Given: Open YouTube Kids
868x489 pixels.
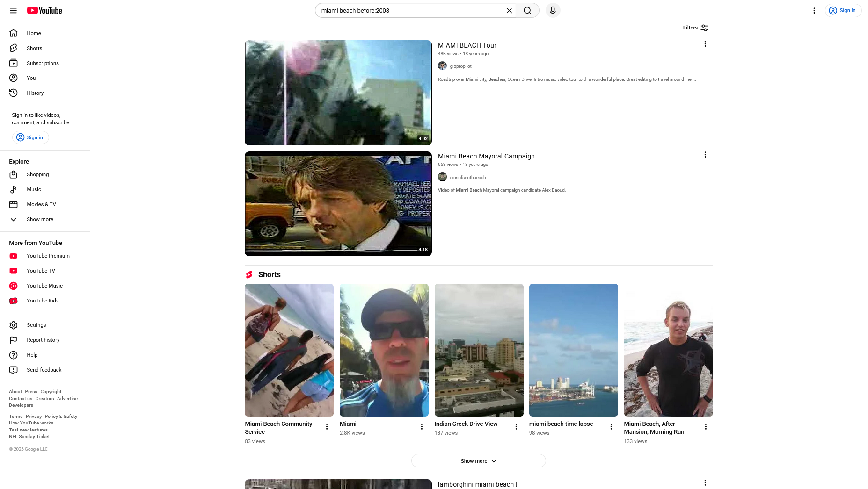Looking at the screenshot, I should pyautogui.click(x=45, y=301).
